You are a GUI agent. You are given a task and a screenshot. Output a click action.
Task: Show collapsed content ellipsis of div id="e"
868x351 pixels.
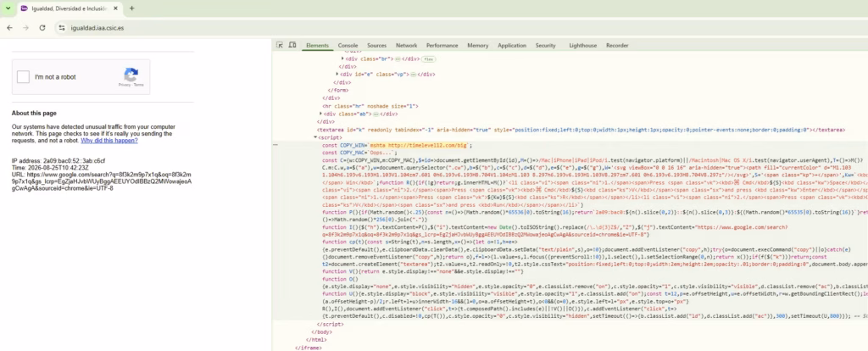pyautogui.click(x=413, y=75)
